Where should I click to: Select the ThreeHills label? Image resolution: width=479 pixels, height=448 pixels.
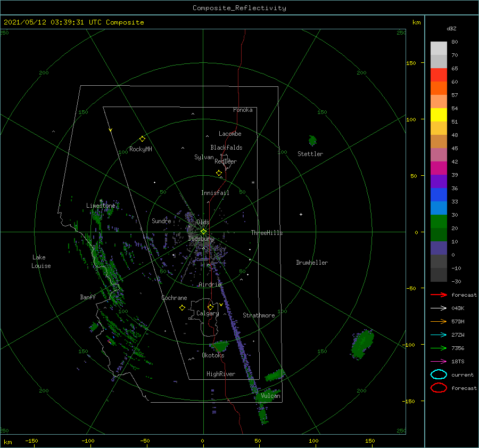[267, 233]
